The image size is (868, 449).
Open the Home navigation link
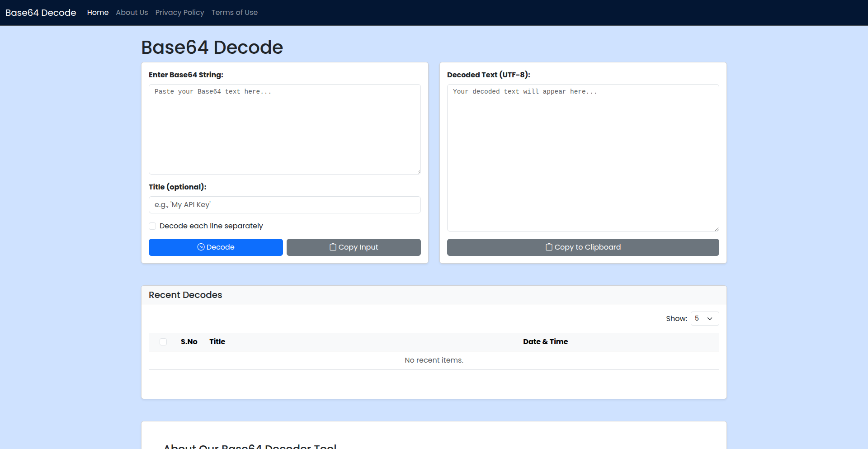tap(98, 13)
